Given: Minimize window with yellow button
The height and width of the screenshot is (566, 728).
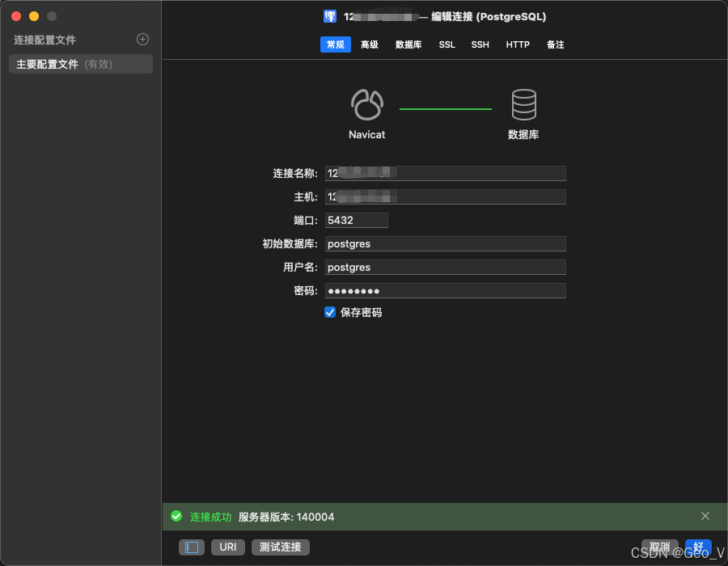Looking at the screenshot, I should (34, 16).
